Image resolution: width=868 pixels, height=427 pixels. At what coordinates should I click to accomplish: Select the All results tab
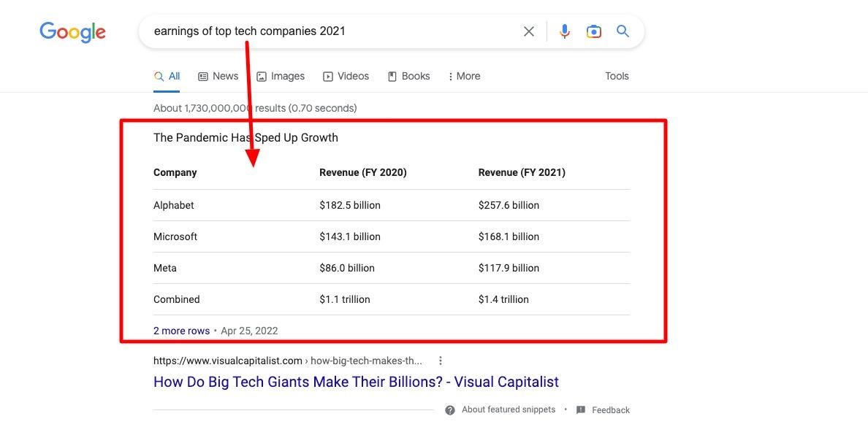click(x=167, y=77)
